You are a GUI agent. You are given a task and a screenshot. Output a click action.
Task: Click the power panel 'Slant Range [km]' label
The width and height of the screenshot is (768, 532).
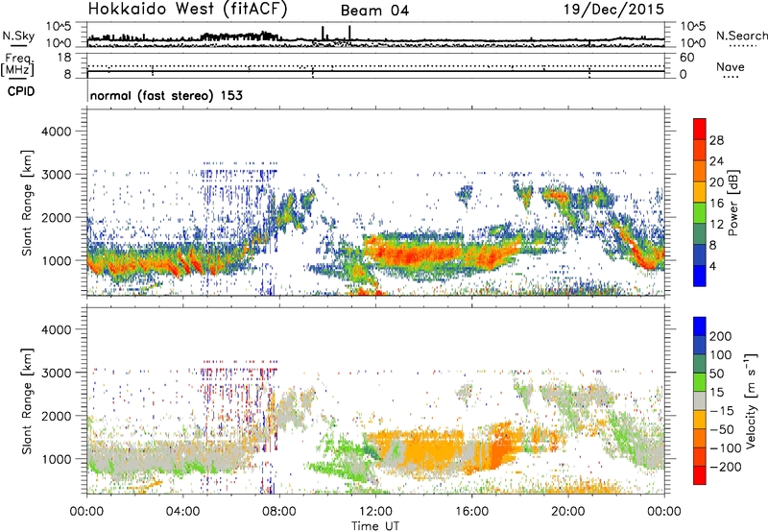[x=27, y=203]
